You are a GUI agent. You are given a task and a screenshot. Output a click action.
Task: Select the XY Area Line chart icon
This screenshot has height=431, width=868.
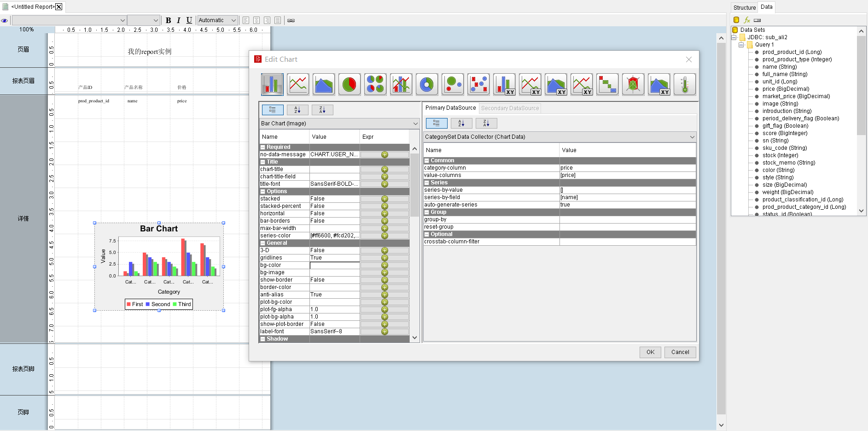tap(659, 84)
